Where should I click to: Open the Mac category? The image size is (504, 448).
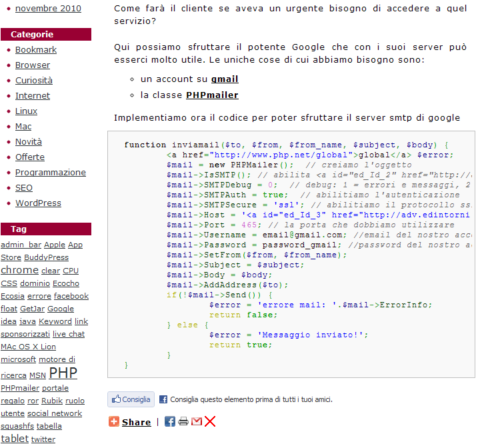coord(23,127)
